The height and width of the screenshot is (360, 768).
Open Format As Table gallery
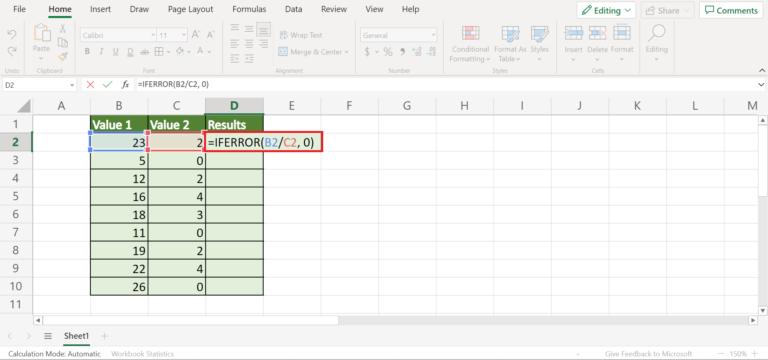[x=510, y=44]
